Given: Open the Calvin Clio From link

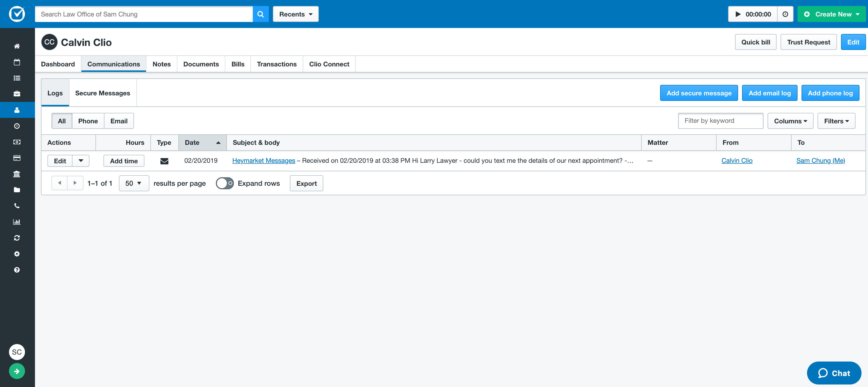Looking at the screenshot, I should click(737, 161).
